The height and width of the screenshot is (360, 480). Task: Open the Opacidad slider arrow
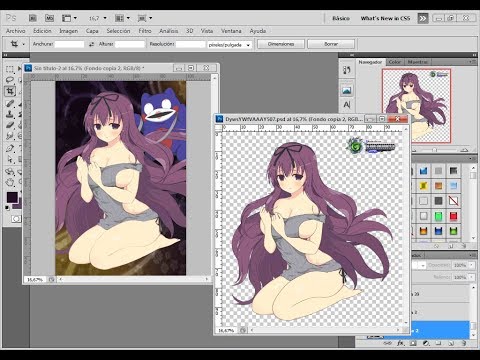(x=472, y=265)
